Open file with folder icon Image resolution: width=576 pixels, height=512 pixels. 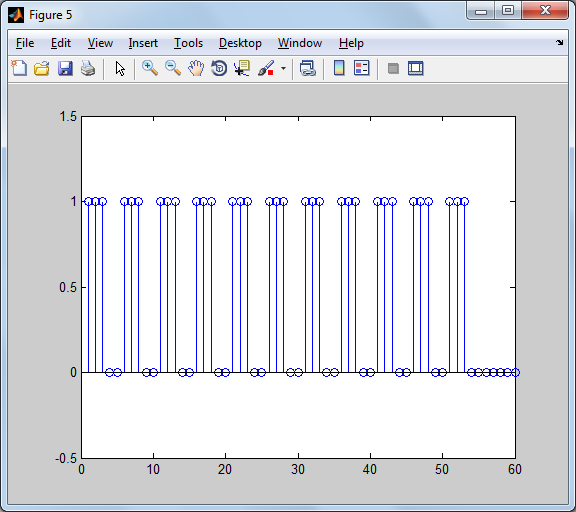(x=42, y=68)
